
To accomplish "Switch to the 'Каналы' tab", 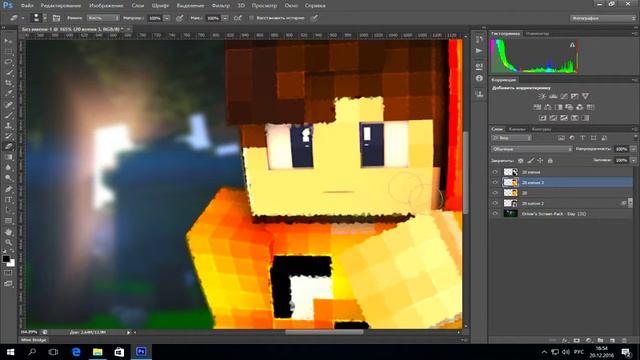I will pyautogui.click(x=517, y=129).
